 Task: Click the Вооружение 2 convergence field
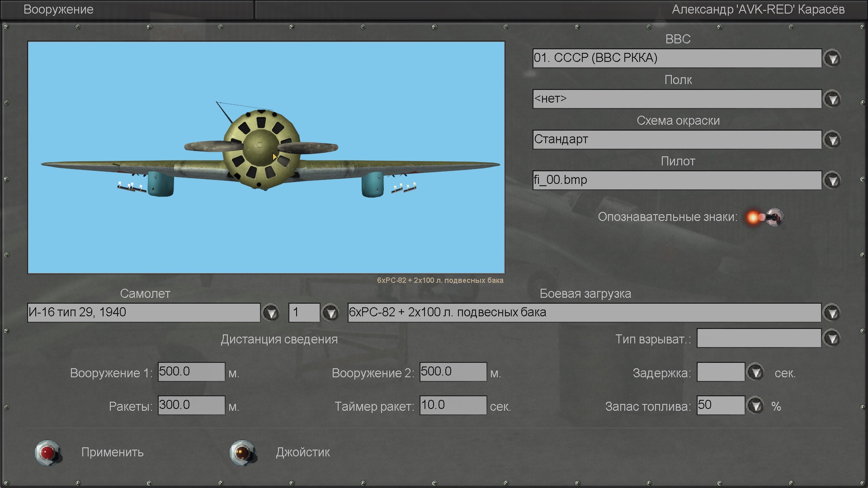[x=453, y=372]
